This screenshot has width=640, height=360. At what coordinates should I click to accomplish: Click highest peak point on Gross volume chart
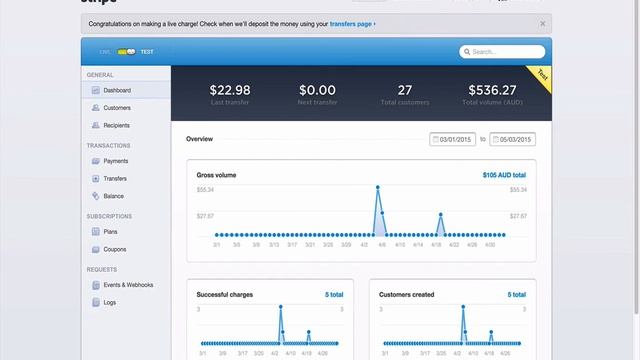[x=378, y=187]
